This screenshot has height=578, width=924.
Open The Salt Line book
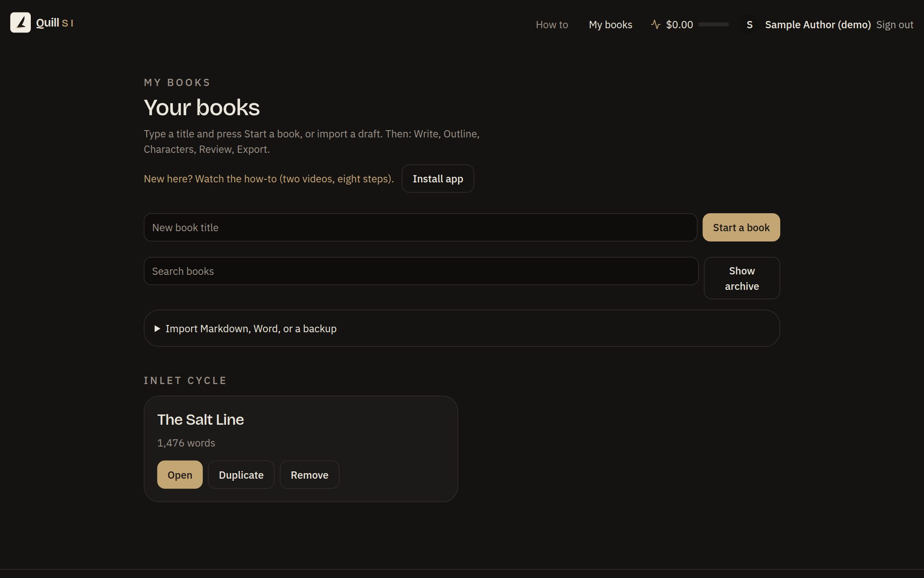point(180,475)
